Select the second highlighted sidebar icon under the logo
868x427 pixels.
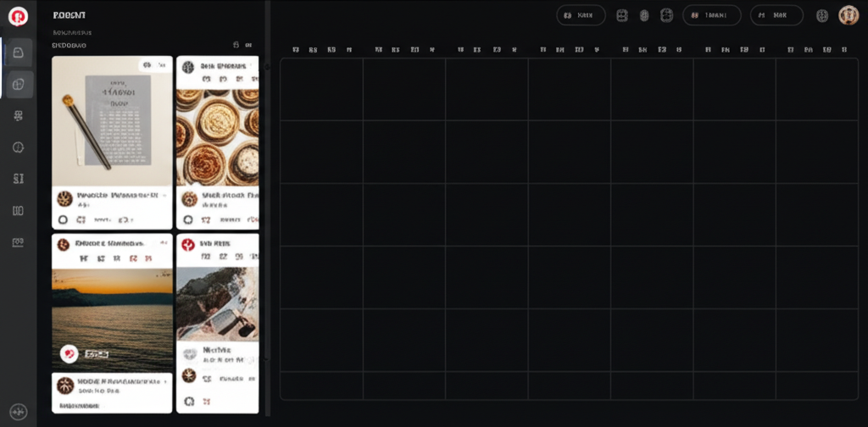click(x=19, y=84)
